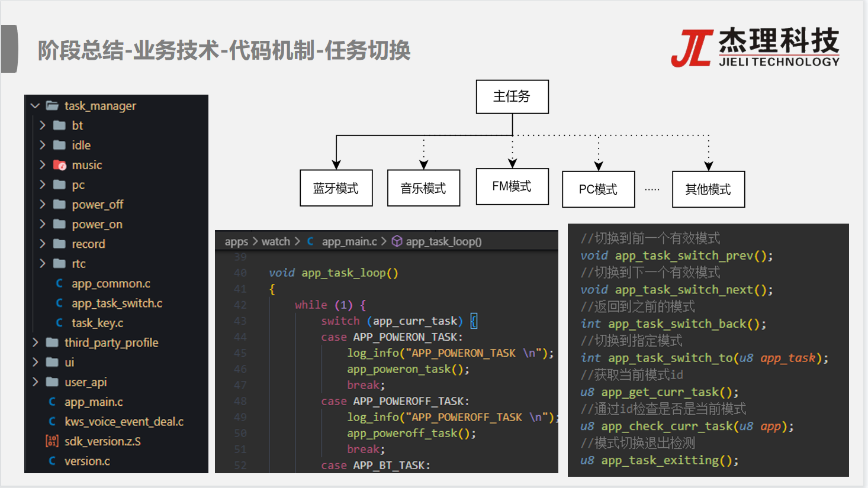Select the power_on folder row
Image resolution: width=868 pixels, height=488 pixels.
(116, 224)
